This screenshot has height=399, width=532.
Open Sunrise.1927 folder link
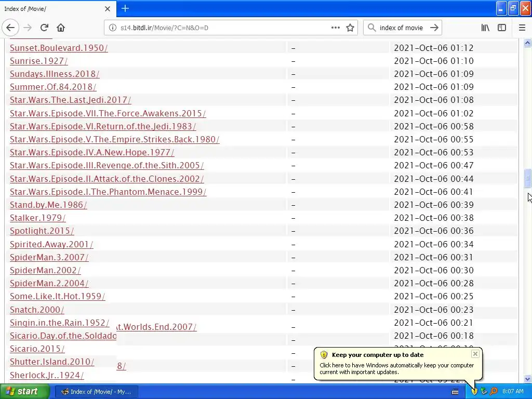click(x=38, y=61)
